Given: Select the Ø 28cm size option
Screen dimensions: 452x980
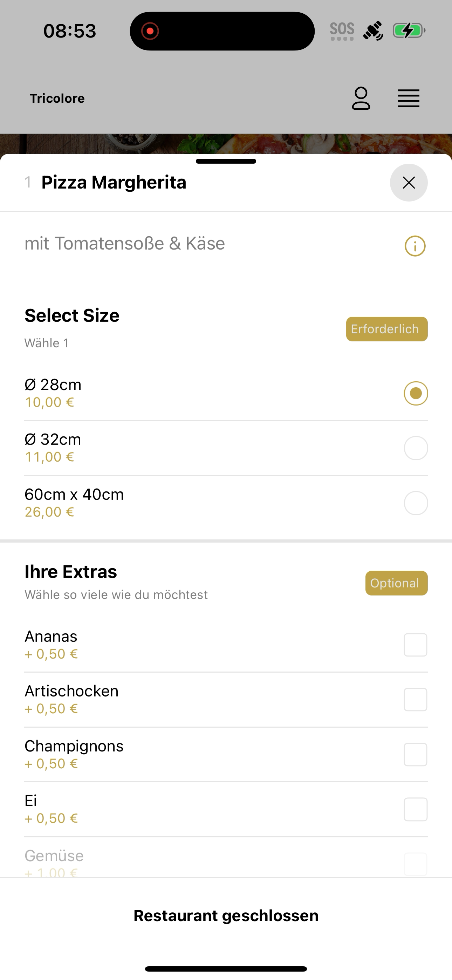Looking at the screenshot, I should click(226, 393).
